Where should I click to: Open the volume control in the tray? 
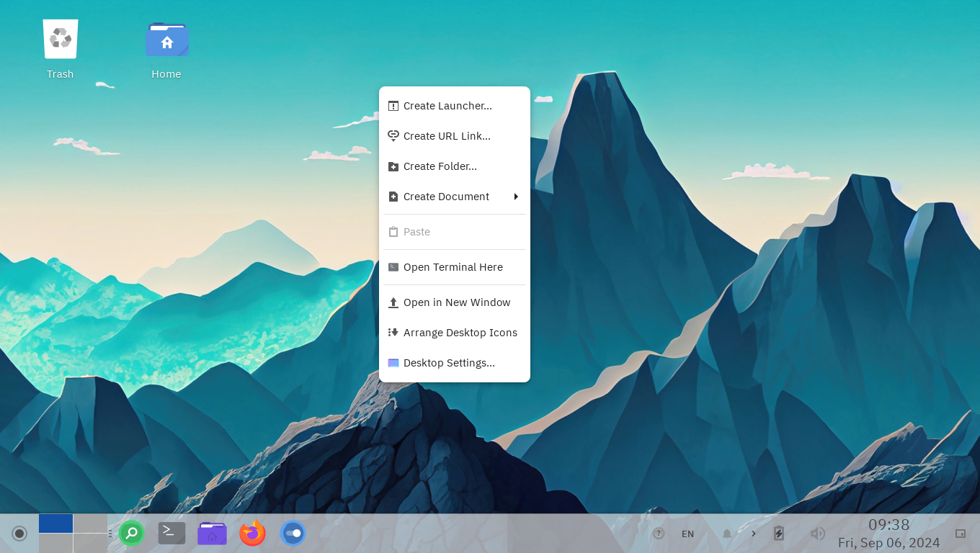tap(817, 533)
